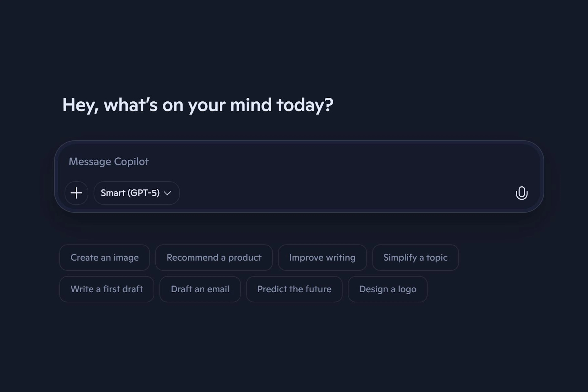
Task: Pick the Improve writing suggestion chip
Action: (x=322, y=258)
